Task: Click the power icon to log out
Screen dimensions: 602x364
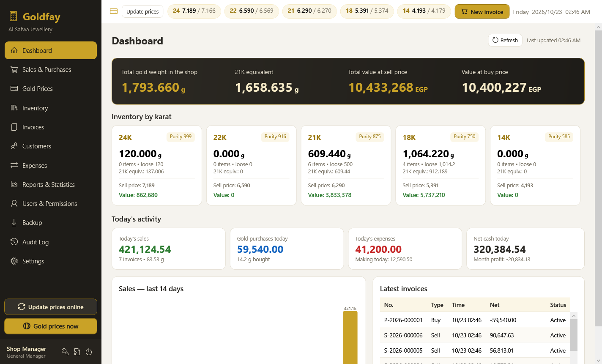Action: pos(89,352)
